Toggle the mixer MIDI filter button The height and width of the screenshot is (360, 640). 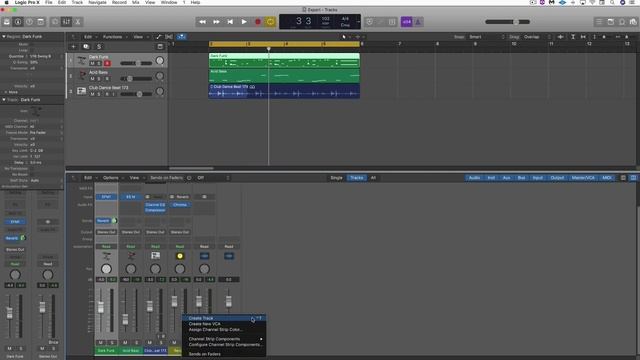pos(607,178)
